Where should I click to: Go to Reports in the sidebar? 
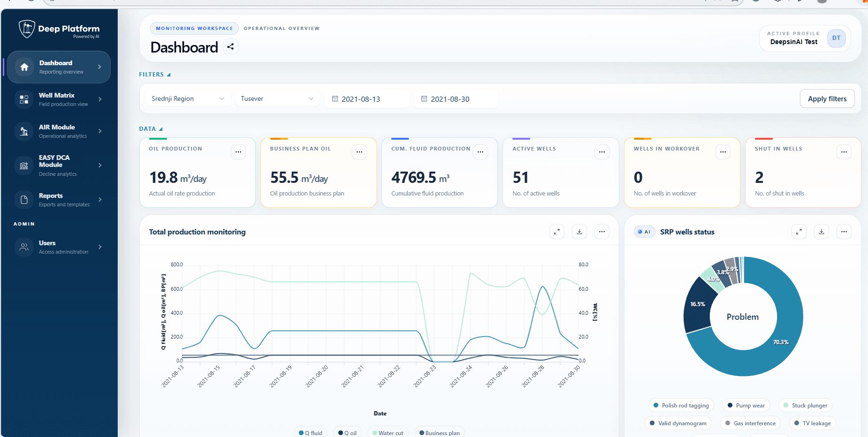[x=59, y=200]
